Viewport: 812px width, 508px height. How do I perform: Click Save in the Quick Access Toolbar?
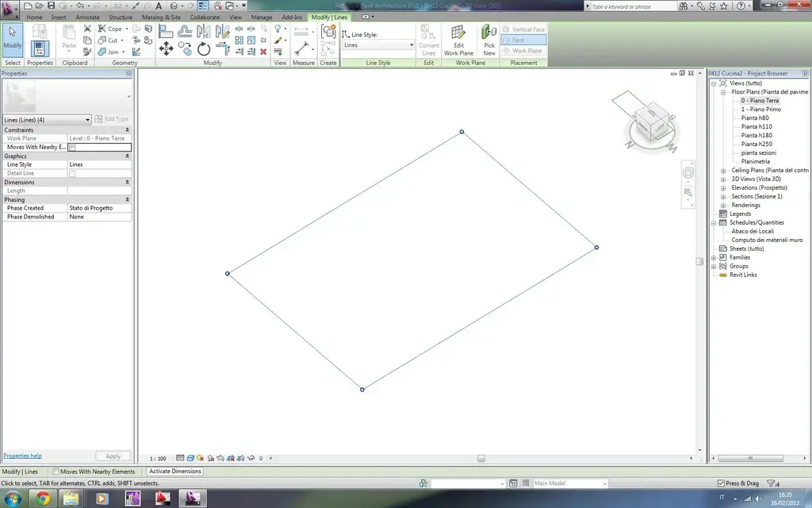[51, 6]
